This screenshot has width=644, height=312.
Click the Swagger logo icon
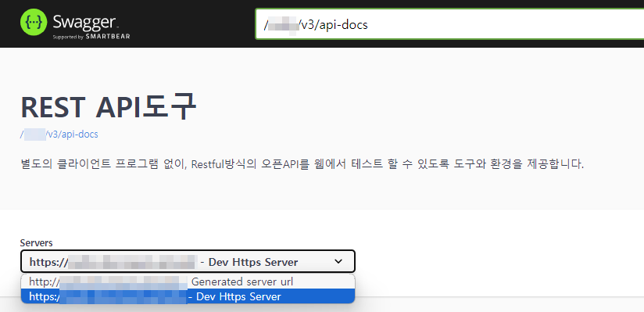34,23
